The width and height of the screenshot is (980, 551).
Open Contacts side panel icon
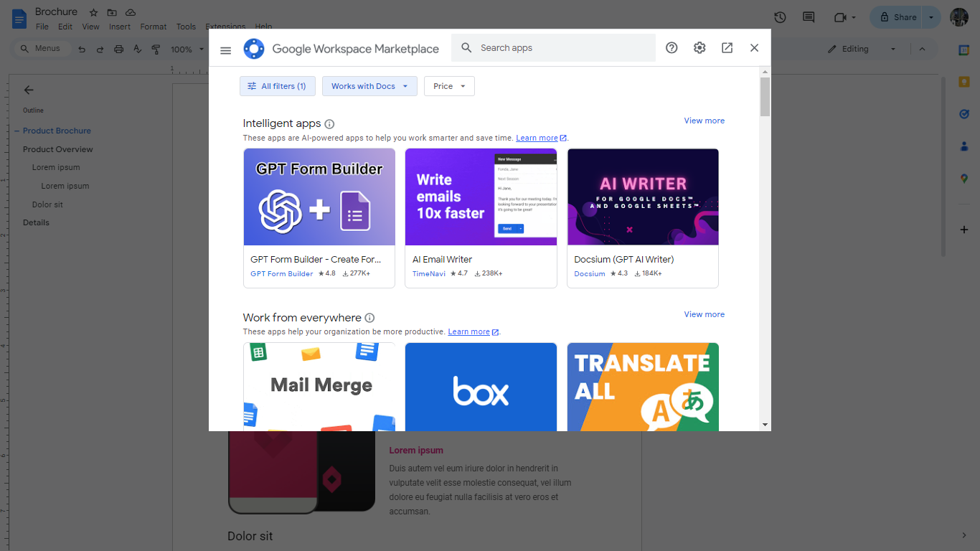pos(964,146)
